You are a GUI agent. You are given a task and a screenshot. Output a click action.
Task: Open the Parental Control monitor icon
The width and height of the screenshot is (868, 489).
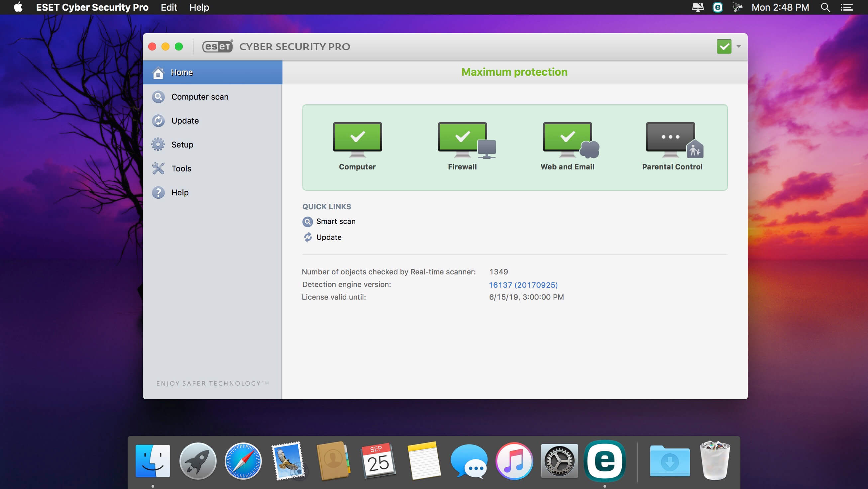click(x=675, y=140)
